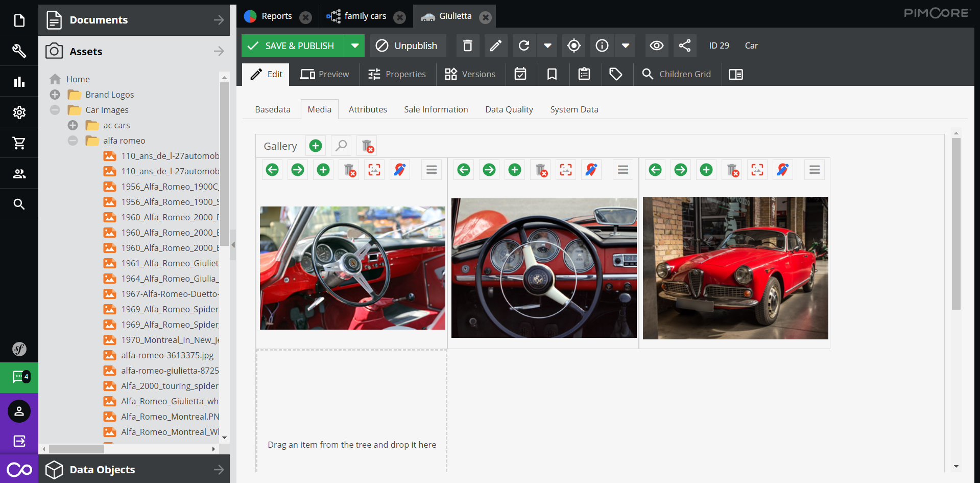Viewport: 980px width, 483px height.
Task: Click the pencil rename icon in toolbar
Action: pyautogui.click(x=495, y=45)
